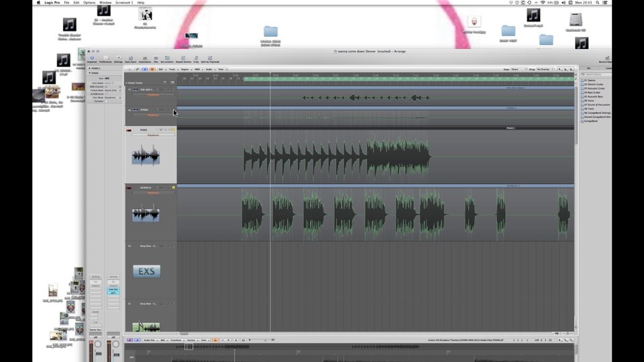Click the left channel strip pan knob
The image size is (644, 362).
click(x=98, y=344)
